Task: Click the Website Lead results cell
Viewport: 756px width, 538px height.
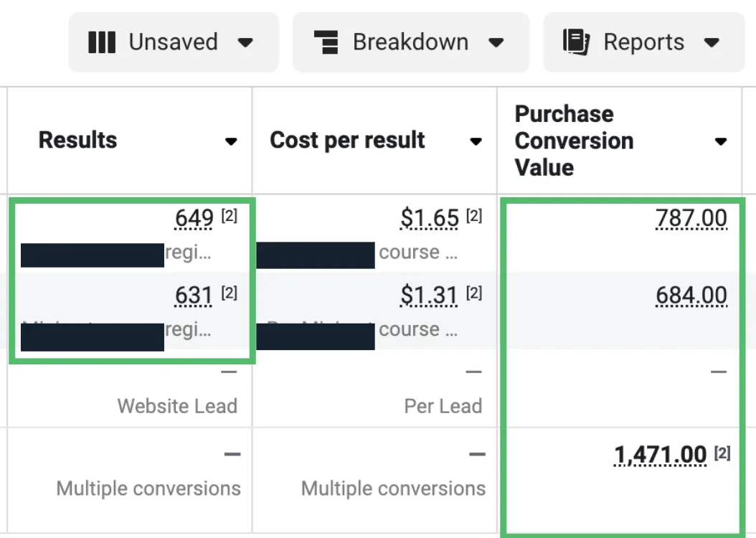Action: 129,389
